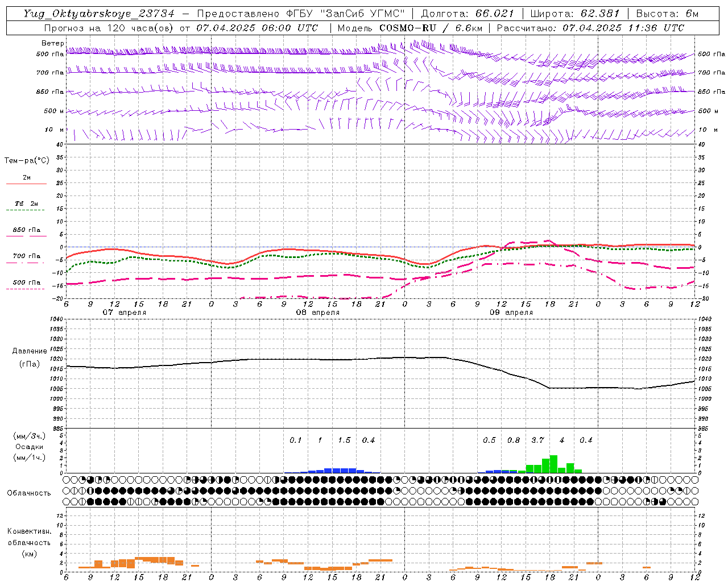The image size is (728, 582).
Task: Click the "Осадки" precipitation label
Action: (30, 447)
